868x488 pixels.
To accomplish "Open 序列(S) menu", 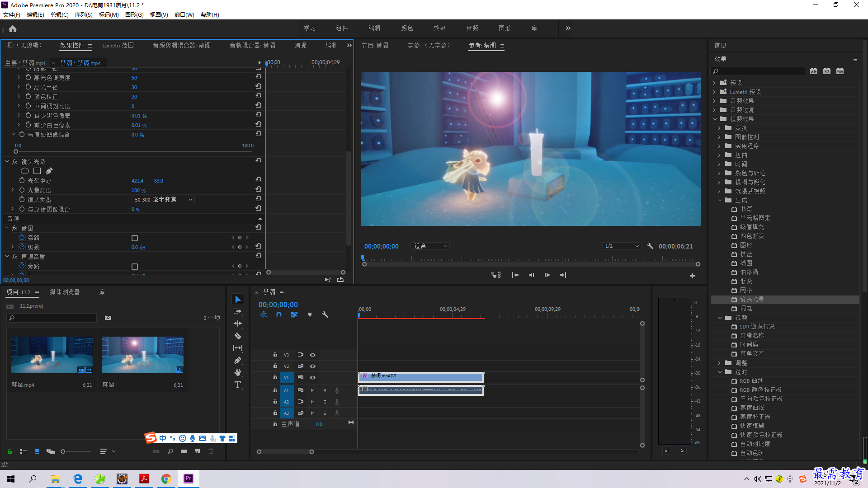I will click(x=84, y=15).
